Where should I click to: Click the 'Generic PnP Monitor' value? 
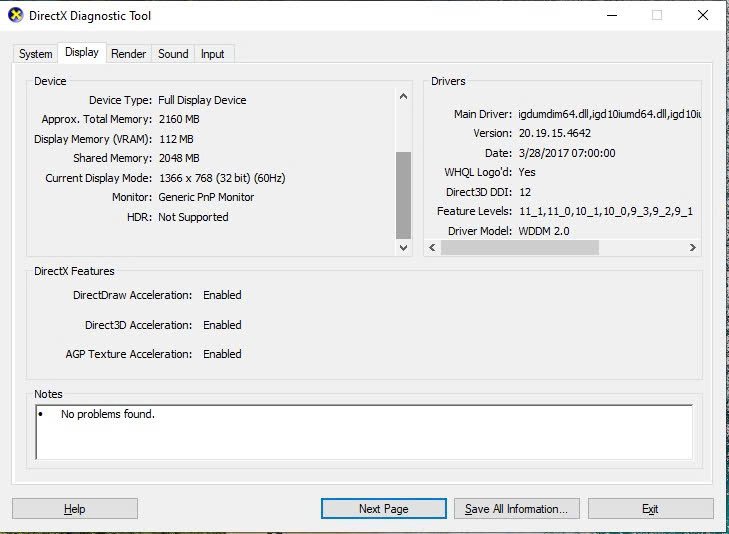click(x=206, y=197)
